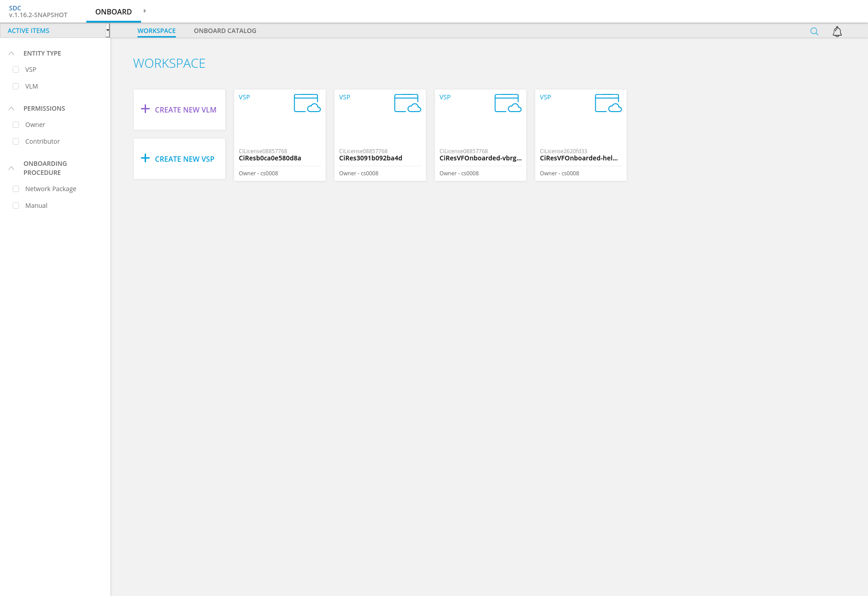This screenshot has height=596, width=868.
Task: Click the cloud icon on CiResVFOnboarded-vbrg card
Action: click(508, 103)
